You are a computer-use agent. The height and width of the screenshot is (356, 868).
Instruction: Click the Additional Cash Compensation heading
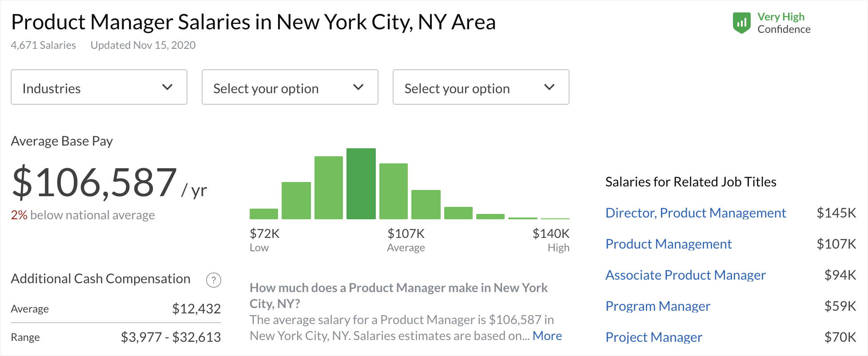(x=100, y=279)
